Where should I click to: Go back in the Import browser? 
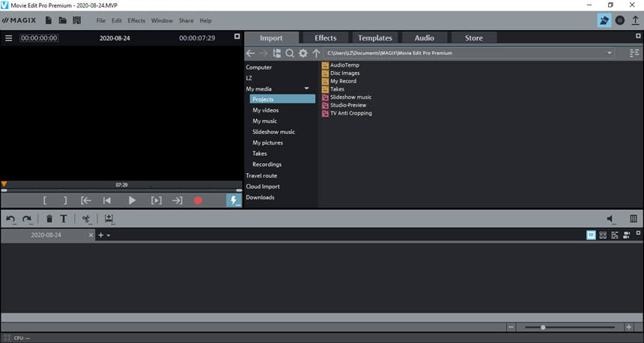[251, 53]
